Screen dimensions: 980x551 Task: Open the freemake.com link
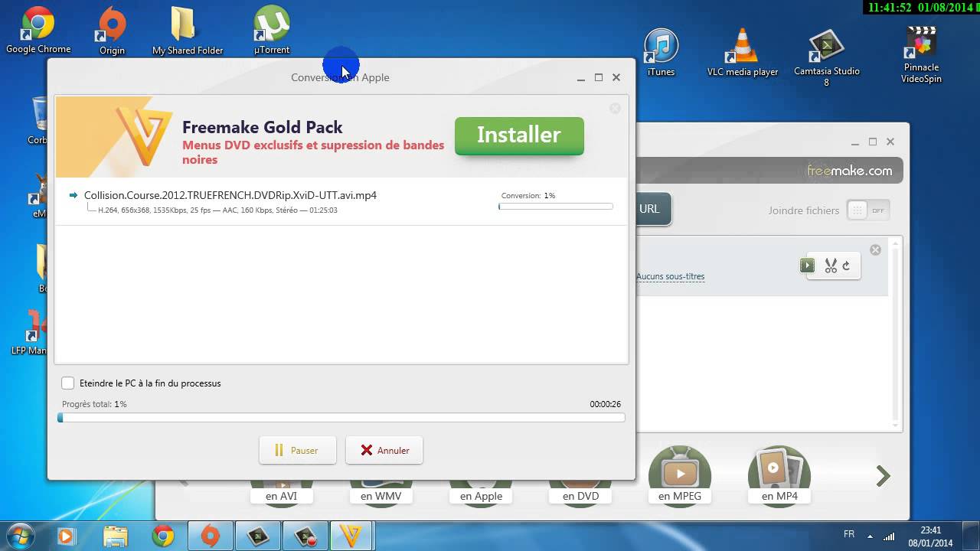(849, 171)
